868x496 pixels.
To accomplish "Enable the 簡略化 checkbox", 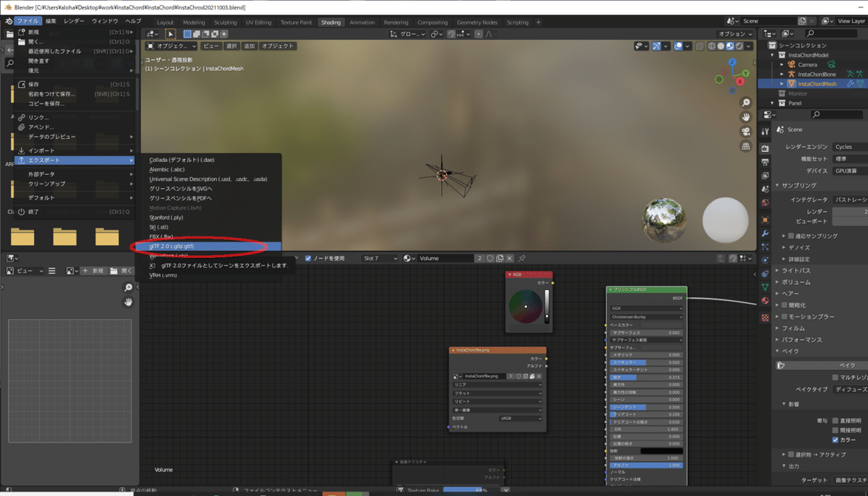I will 785,306.
